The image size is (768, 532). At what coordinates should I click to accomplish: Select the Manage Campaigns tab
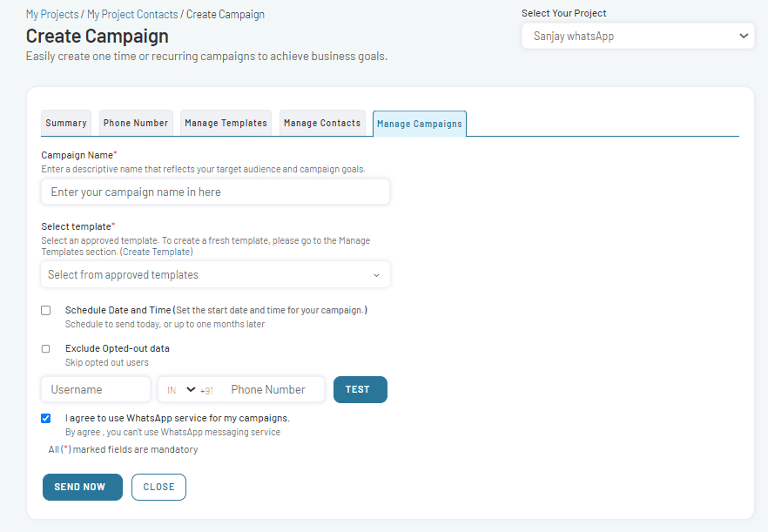point(420,124)
